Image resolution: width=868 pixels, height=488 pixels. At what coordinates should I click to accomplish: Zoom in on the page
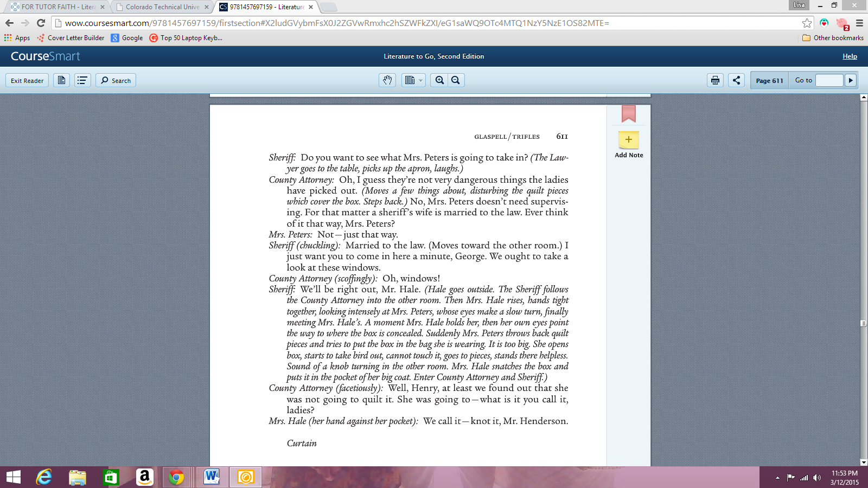[x=439, y=80]
